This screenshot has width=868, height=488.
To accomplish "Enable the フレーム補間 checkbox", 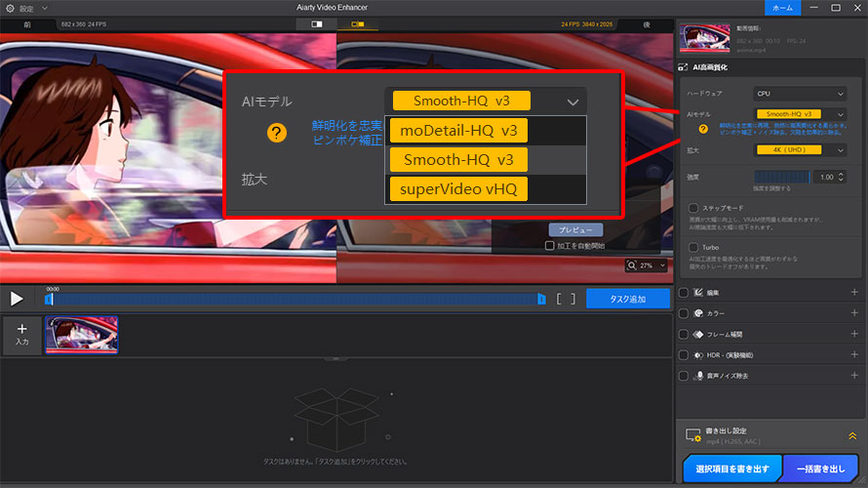I will (x=684, y=335).
